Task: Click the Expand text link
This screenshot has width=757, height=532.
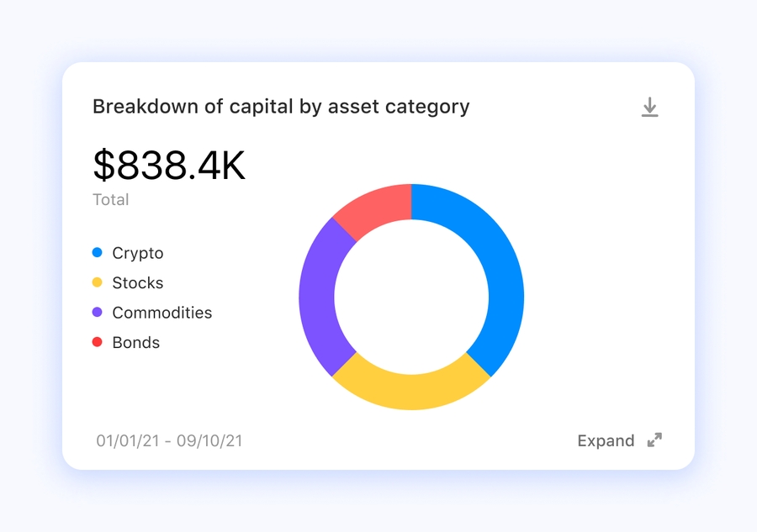Action: [606, 440]
